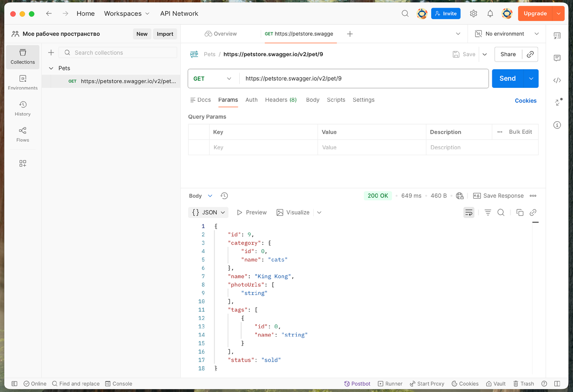Switch to the Auth tab
573x392 pixels.
(252, 100)
